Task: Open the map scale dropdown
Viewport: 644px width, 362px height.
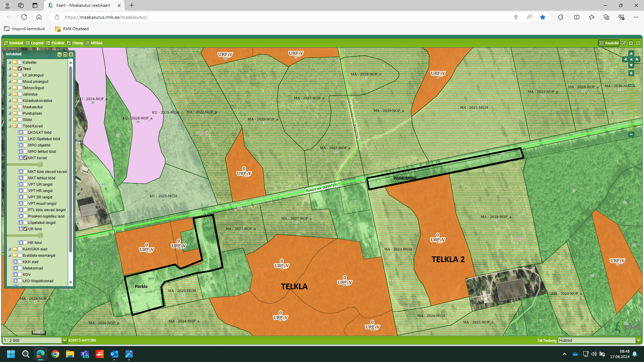Action: pyautogui.click(x=64, y=340)
